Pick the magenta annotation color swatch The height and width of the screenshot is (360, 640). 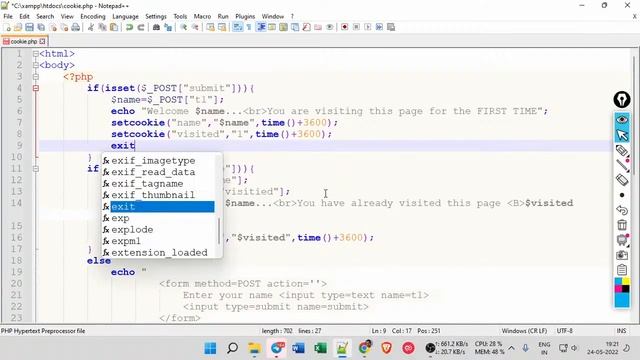click(618, 289)
